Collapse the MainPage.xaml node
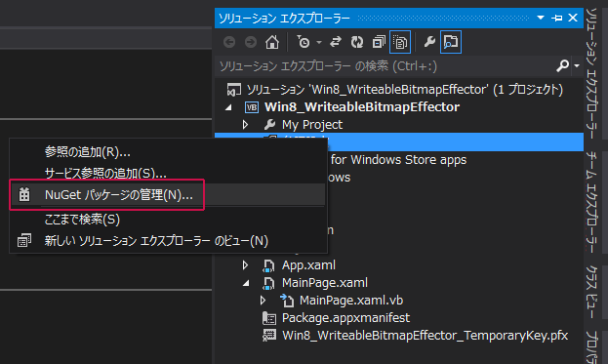608x364 pixels. (246, 283)
